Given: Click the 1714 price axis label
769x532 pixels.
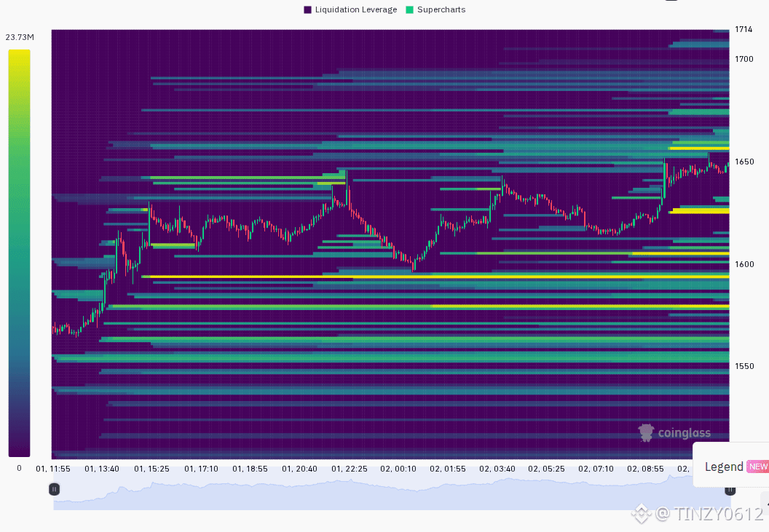Looking at the screenshot, I should (744, 29).
